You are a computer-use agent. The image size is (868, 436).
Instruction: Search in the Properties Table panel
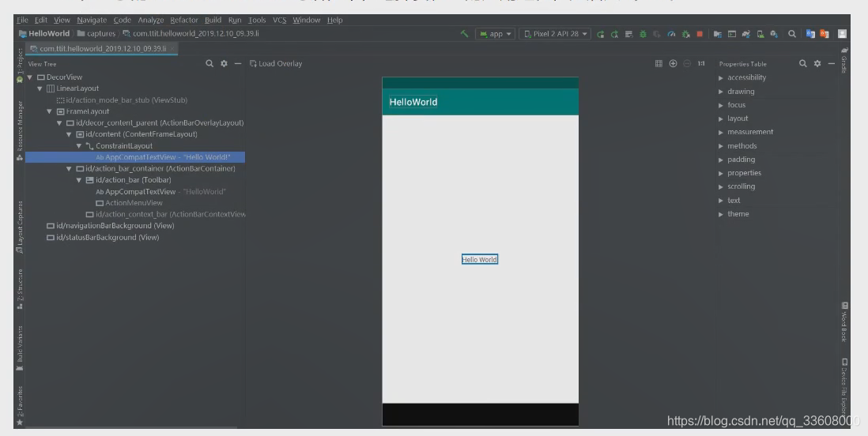click(802, 64)
